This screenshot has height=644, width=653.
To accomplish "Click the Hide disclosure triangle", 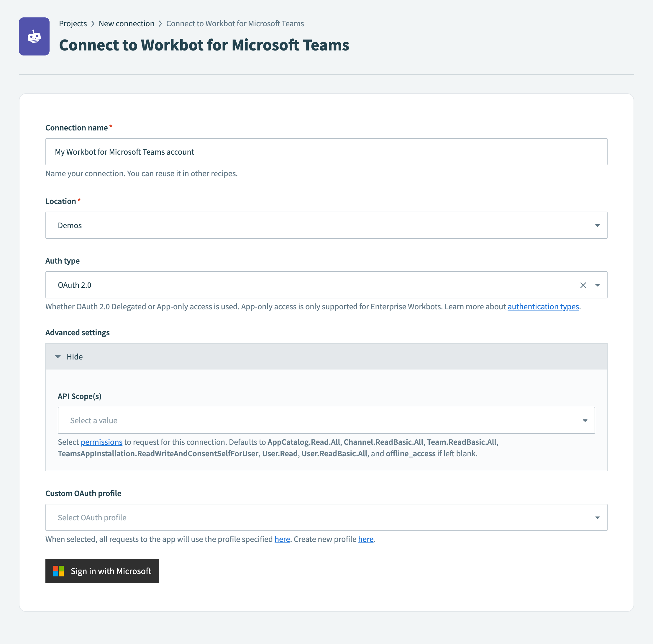I will coord(58,357).
